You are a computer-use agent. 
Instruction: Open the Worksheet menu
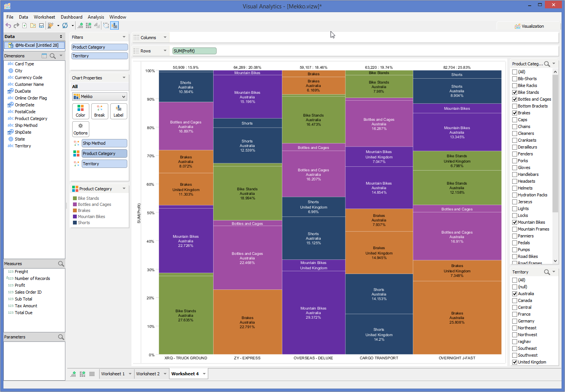(44, 17)
